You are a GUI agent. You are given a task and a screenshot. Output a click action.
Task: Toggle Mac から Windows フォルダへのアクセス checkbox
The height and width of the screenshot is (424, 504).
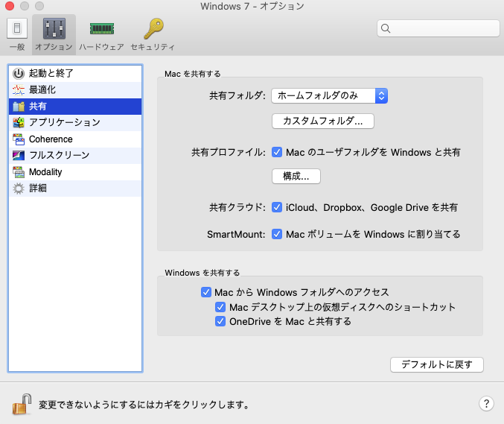pos(206,292)
